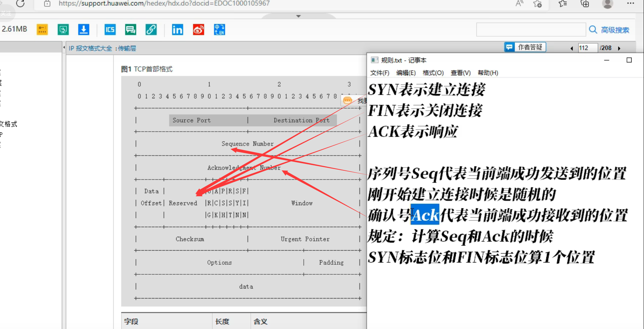644x329 pixels.
Task: Click the read aloud icon in address bar
Action: pyautogui.click(x=519, y=4)
